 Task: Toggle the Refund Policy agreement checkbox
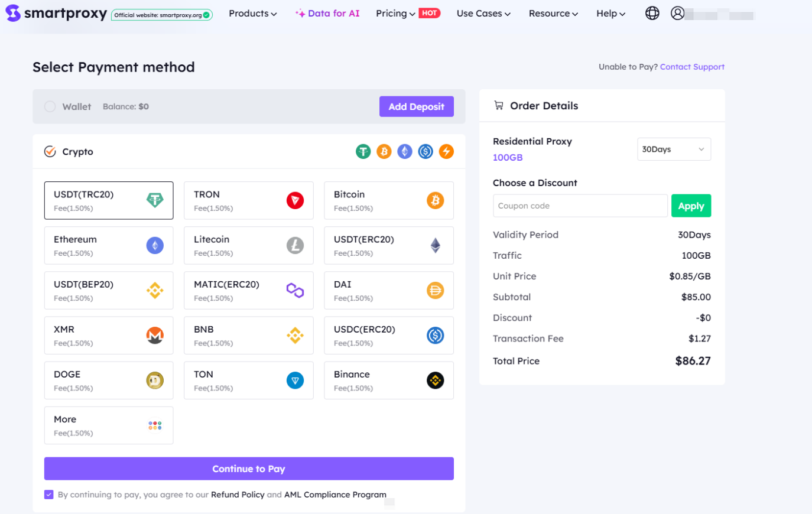click(49, 495)
